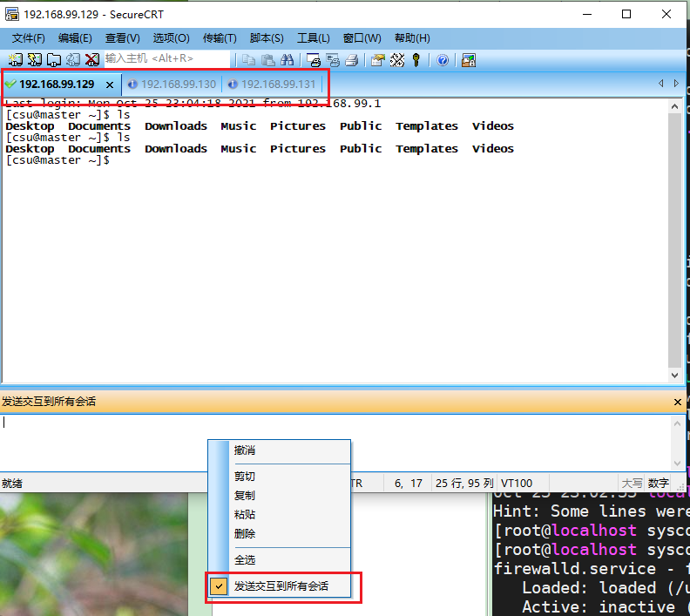Choose 全选 in the context menu

[280, 560]
